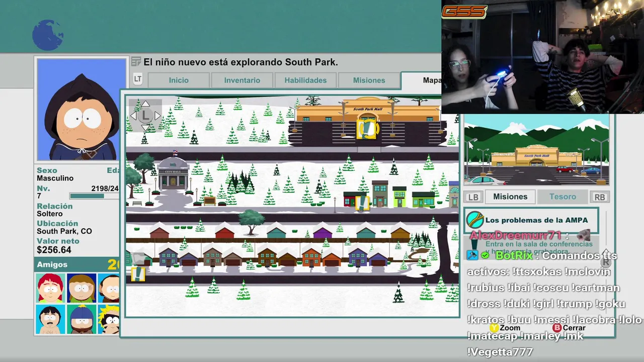Select the Los problemas de la AMPA quest
This screenshot has width=644, height=362.
531,220
